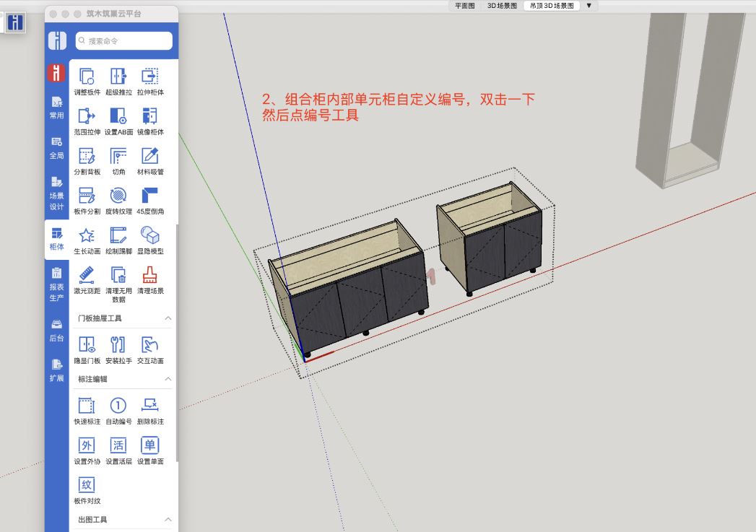Open the 场景设计 sidebar category
756x532 pixels.
click(56, 193)
